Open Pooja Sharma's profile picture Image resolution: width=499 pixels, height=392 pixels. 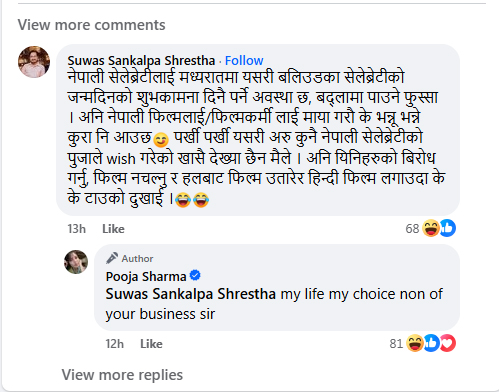pyautogui.click(x=76, y=262)
